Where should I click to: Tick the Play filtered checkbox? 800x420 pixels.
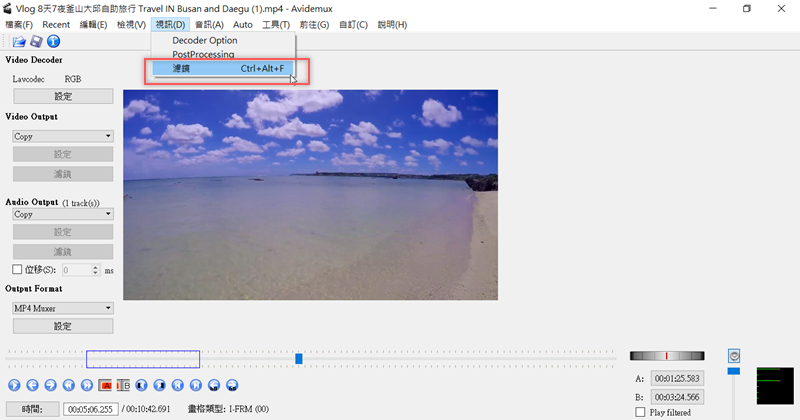[x=640, y=412]
